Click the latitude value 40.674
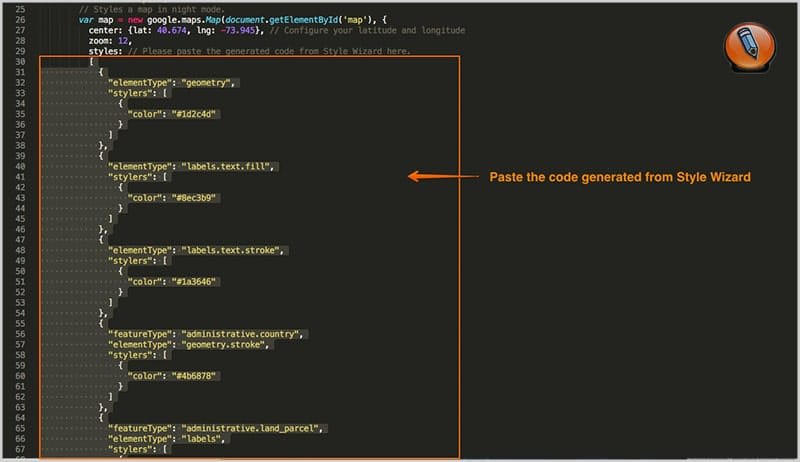This screenshot has width=800, height=462. (x=171, y=30)
